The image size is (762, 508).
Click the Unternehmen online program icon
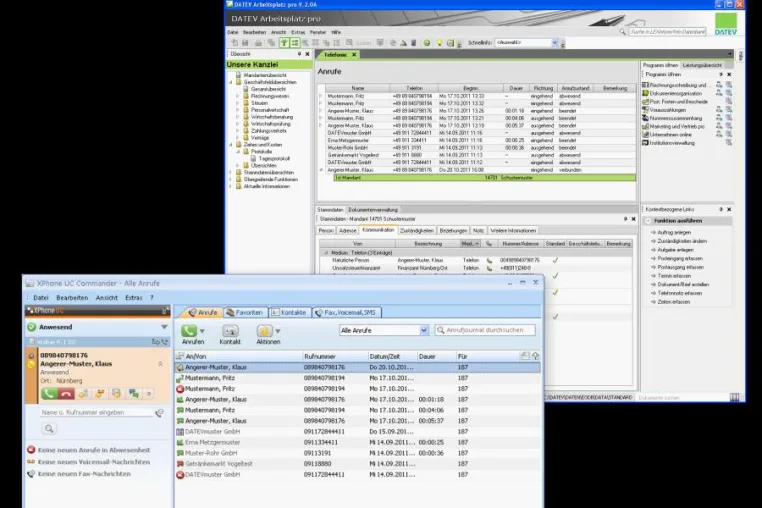coord(645,135)
